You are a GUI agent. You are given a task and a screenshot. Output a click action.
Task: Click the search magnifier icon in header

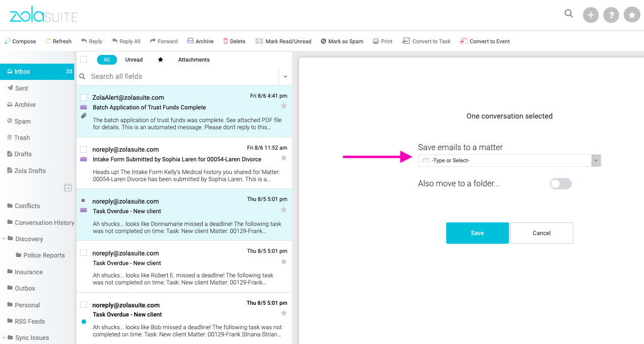[569, 14]
